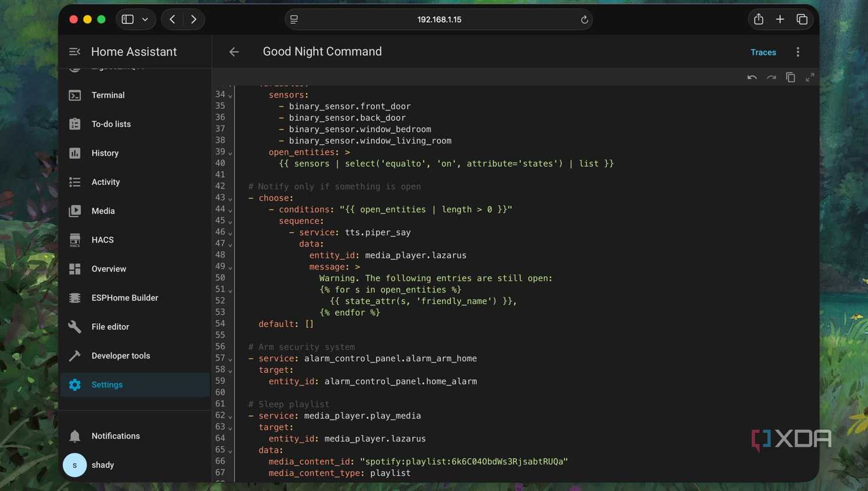The width and height of the screenshot is (868, 491).
Task: Click the spotify playlist media_content_id string
Action: [x=464, y=461]
